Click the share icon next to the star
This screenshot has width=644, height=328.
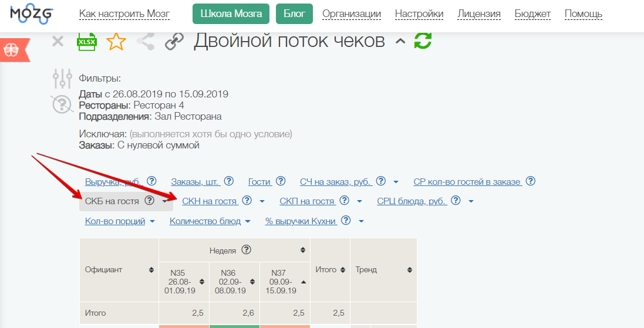coord(145,42)
